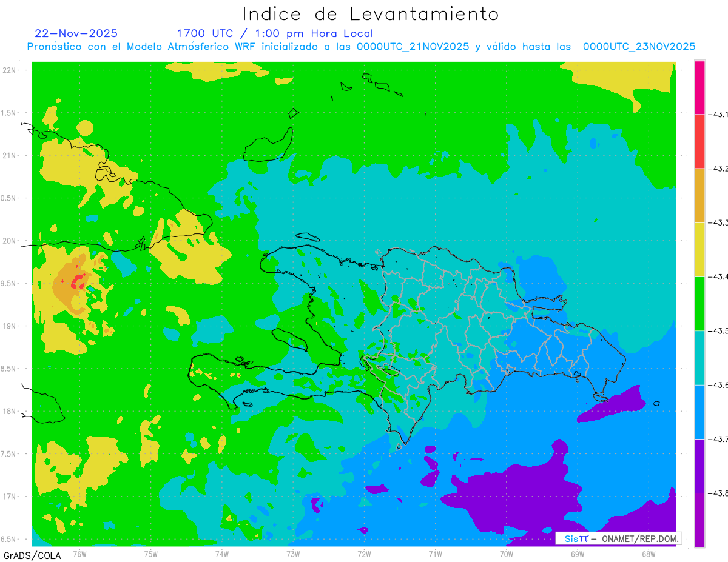Image resolution: width=728 pixels, height=562 pixels.
Task: Pick the cyan swatch in the color bar
Action: coord(699,358)
